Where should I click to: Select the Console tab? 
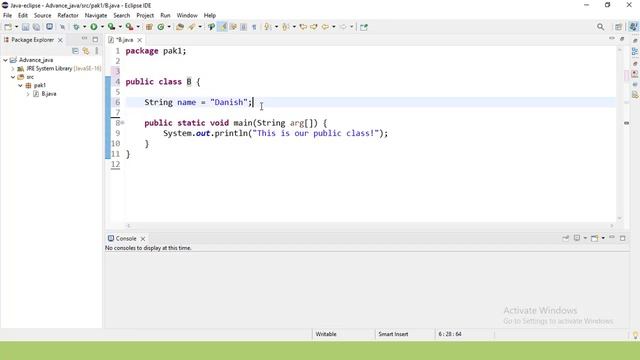pos(126,238)
